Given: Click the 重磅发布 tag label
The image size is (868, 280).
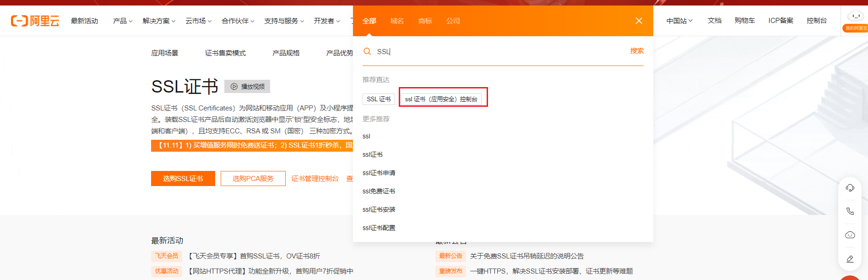Looking at the screenshot, I should [x=451, y=271].
